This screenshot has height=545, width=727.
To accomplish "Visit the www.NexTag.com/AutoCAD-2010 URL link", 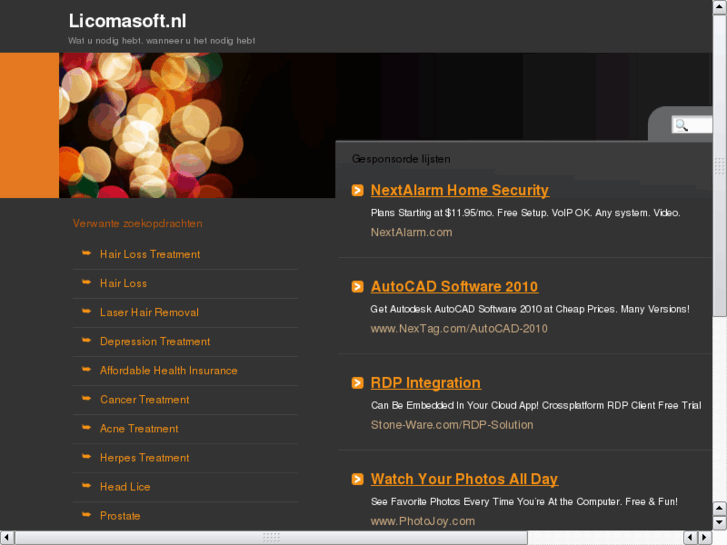I will [x=459, y=329].
